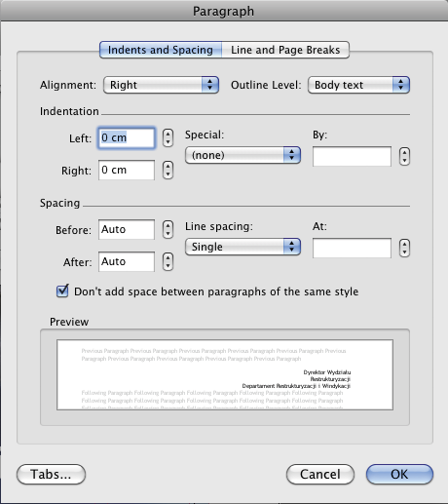
Task: Click the Before spacing stepper arrows
Action: point(168,229)
